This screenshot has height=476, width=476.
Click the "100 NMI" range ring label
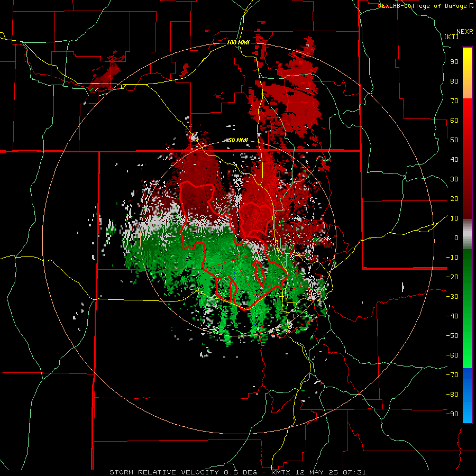pos(238,42)
